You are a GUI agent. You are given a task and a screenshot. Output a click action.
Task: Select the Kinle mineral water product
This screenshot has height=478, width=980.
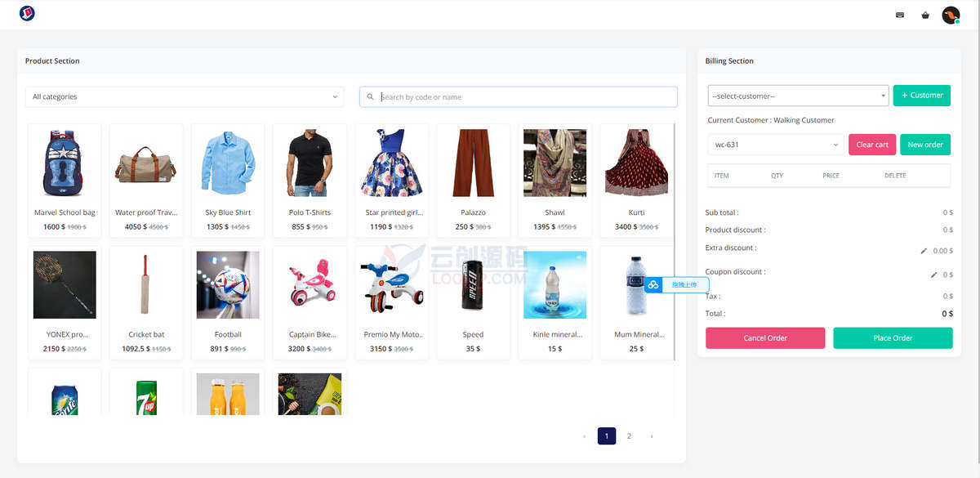tap(555, 302)
